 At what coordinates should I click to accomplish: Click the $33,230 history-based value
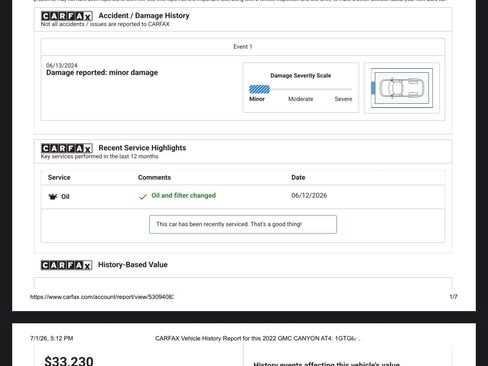pyautogui.click(x=69, y=361)
